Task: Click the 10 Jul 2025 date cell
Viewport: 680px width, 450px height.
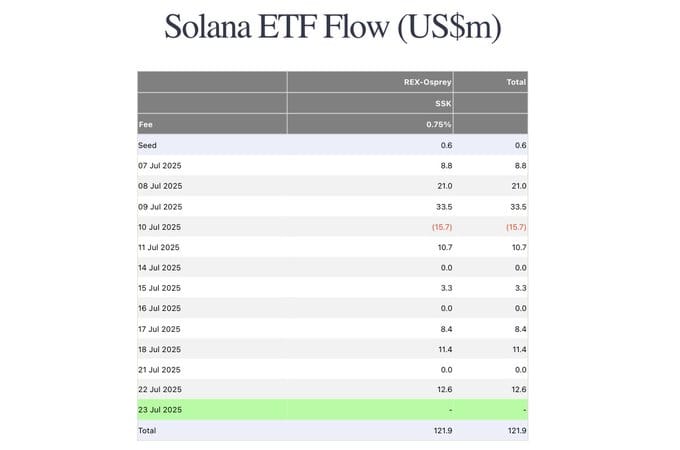Action: click(x=159, y=227)
